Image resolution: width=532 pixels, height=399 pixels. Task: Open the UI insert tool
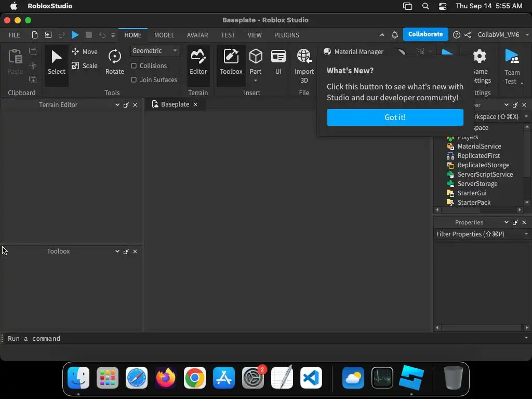click(x=278, y=62)
